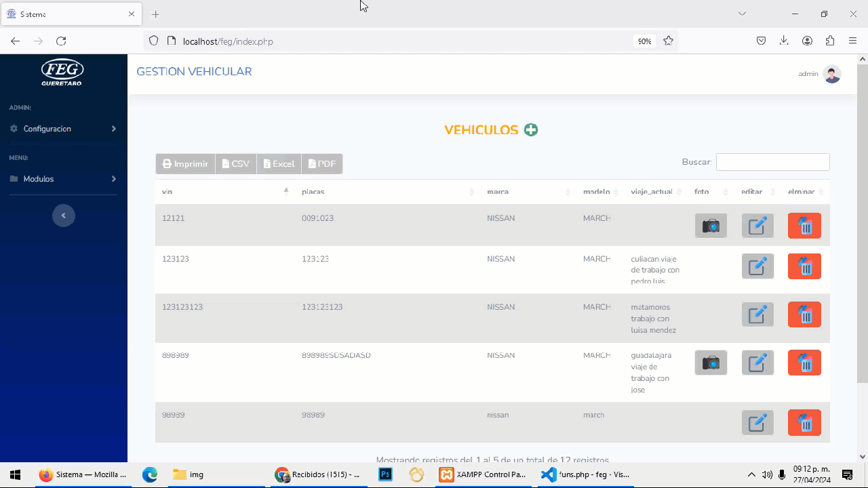Open photo for vehicle VIN 12121
The image size is (868, 488).
(711, 226)
